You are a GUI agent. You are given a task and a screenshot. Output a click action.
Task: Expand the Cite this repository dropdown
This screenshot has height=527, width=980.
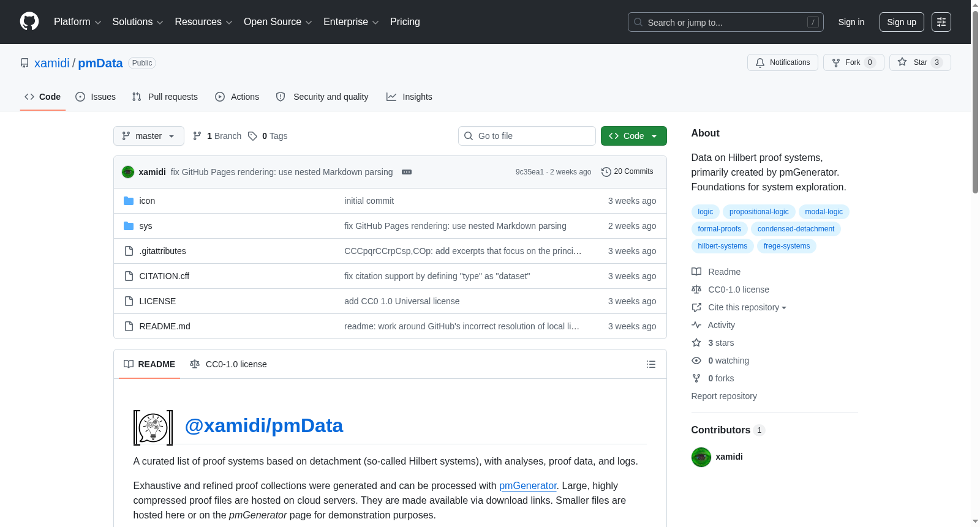[747, 307]
